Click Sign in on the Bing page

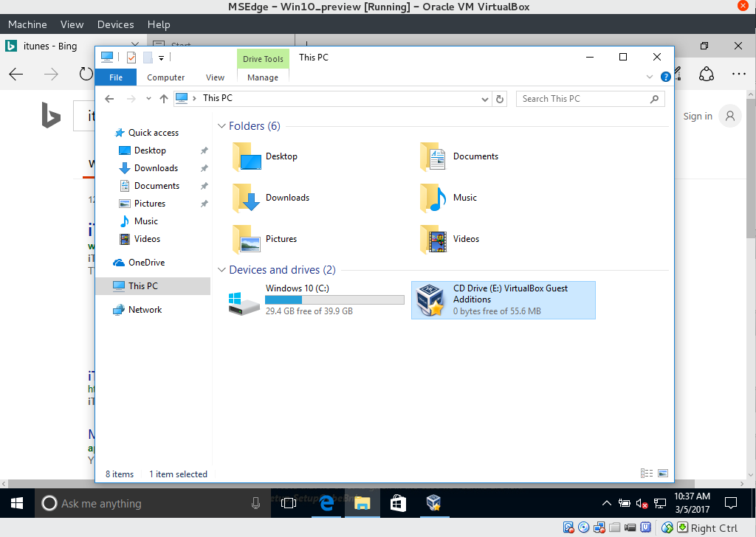(697, 116)
